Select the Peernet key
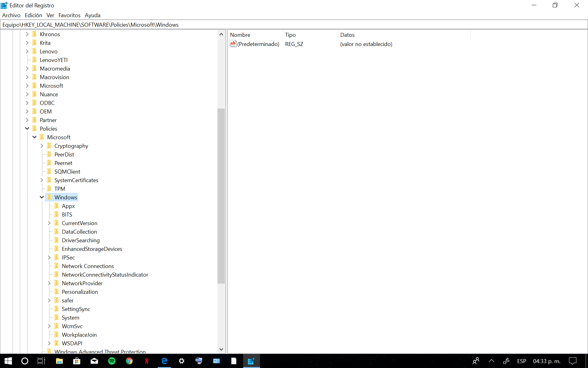The height and width of the screenshot is (368, 588). [x=63, y=163]
